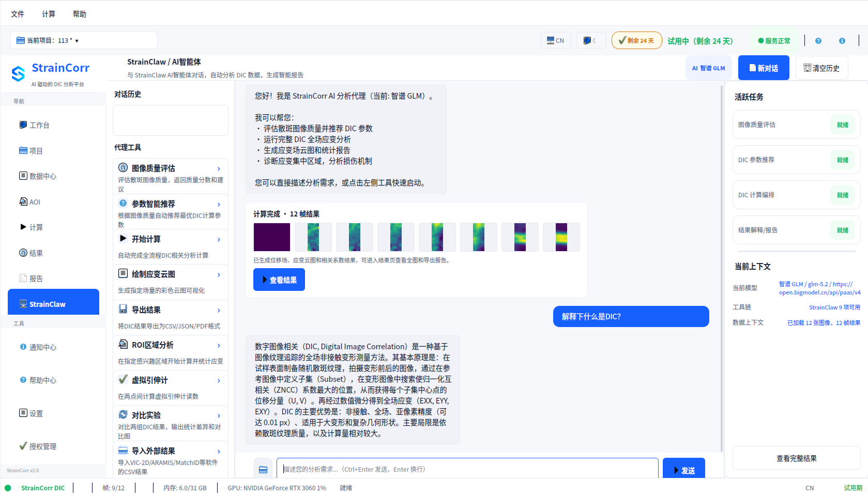Click the 解释下什么是DIC? message bubble
Image resolution: width=868 pixels, height=496 pixels.
[x=631, y=316]
